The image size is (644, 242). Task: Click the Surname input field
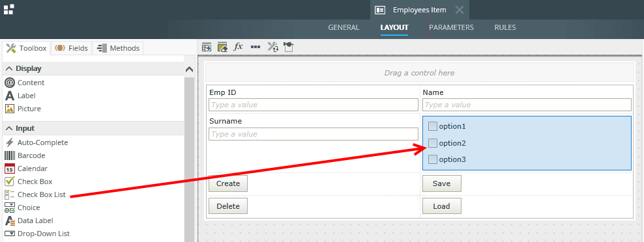pos(314,134)
